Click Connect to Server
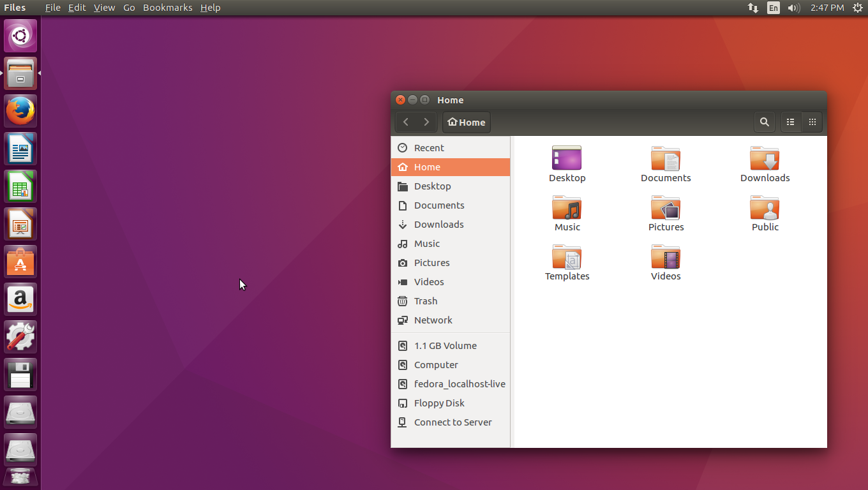Viewport: 868px width, 490px height. (450, 422)
